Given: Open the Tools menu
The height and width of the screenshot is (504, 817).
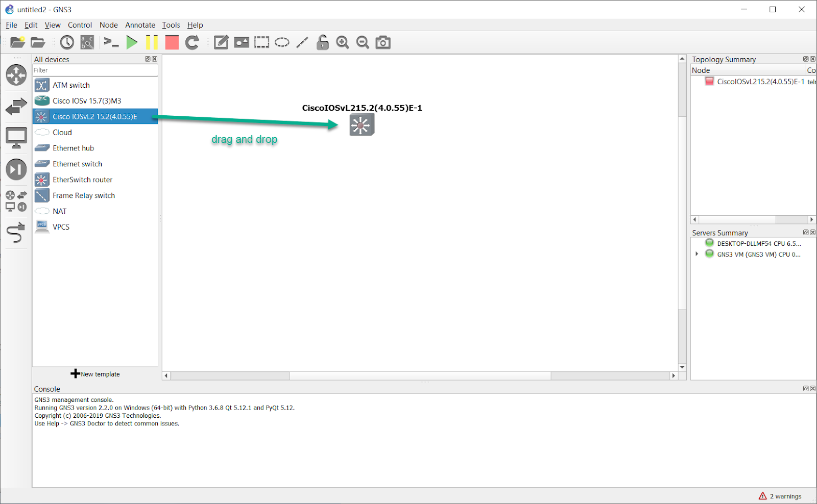Looking at the screenshot, I should [171, 25].
